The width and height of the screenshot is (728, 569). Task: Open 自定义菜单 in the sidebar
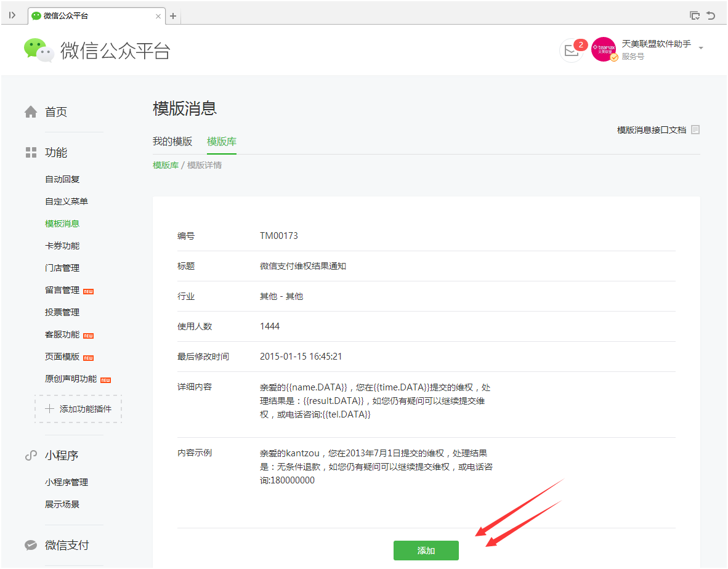point(67,201)
